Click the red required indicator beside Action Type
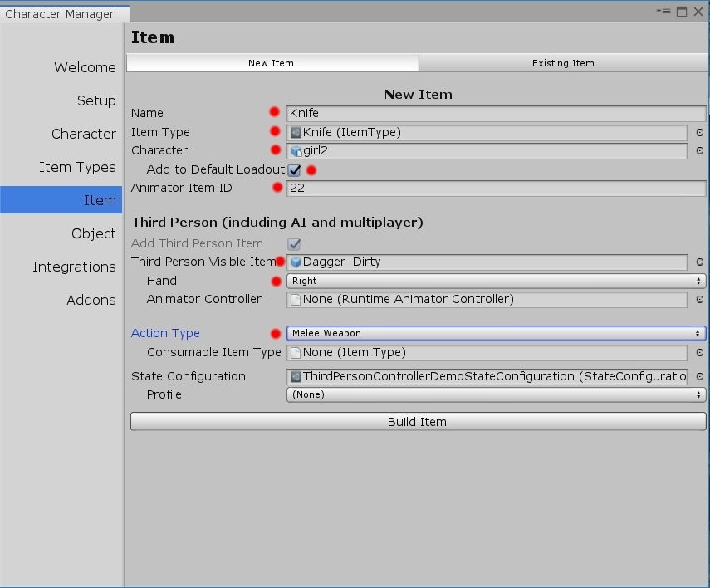Screen dimensions: 710x588 pos(274,333)
